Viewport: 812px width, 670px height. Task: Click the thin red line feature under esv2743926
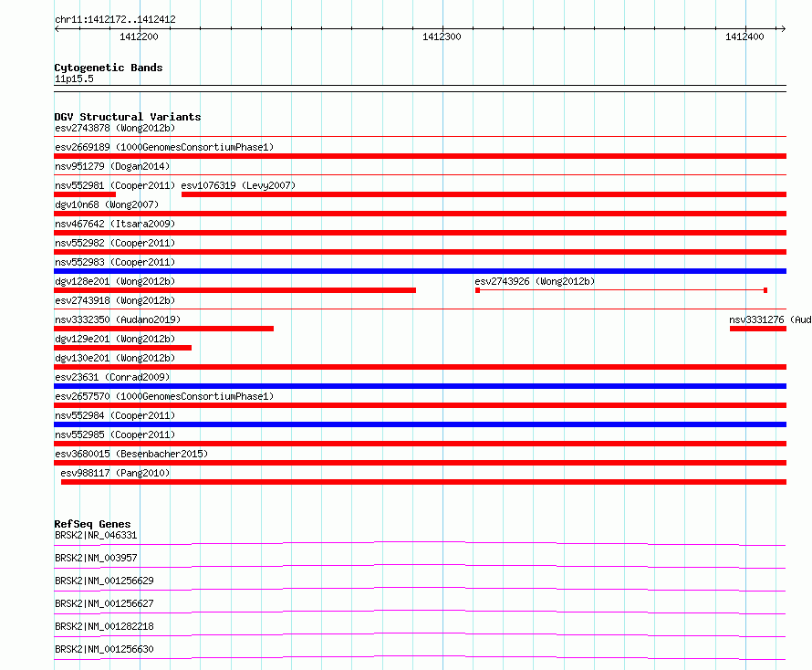tap(621, 290)
